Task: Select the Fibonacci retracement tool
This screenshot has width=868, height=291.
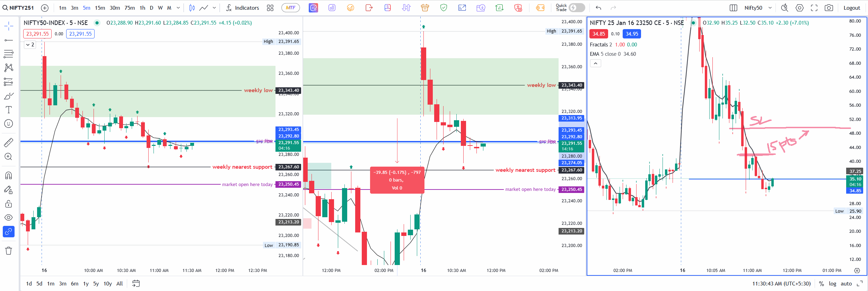Action: point(9,54)
